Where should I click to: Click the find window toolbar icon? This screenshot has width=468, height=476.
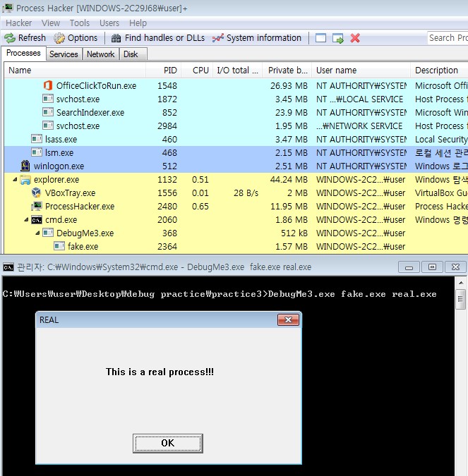point(320,38)
